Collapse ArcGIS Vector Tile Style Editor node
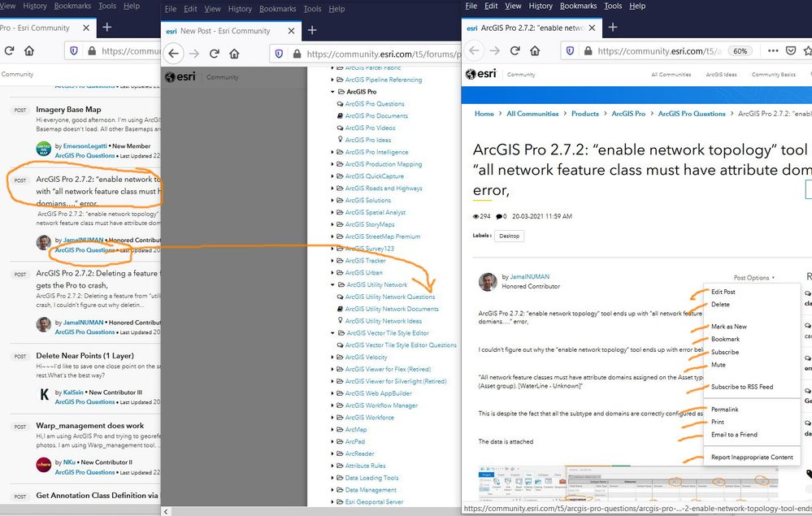The width and height of the screenshot is (812, 516). 332,333
